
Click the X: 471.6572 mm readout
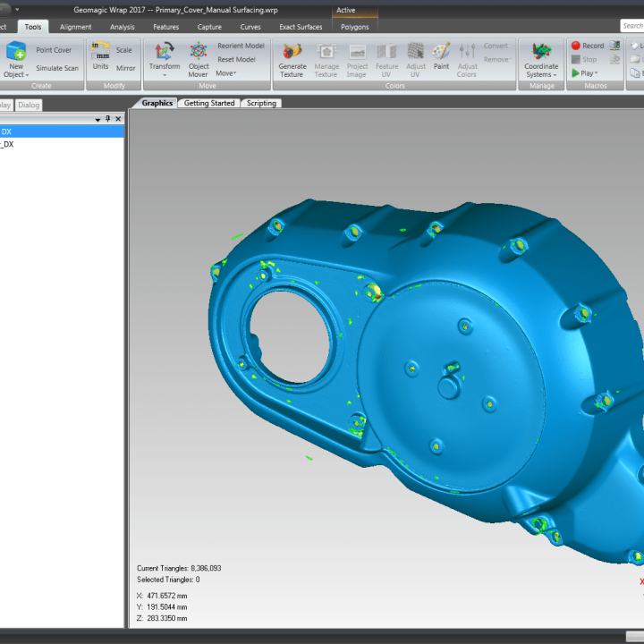[162, 596]
